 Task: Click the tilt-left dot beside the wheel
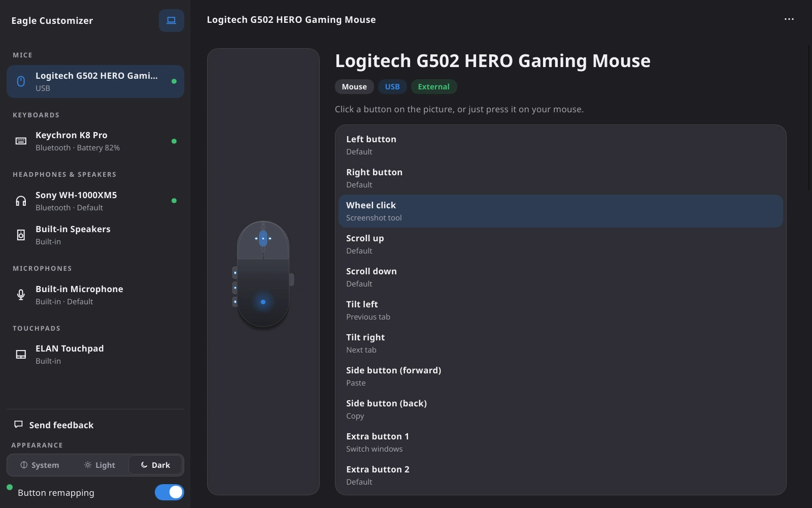pos(256,238)
